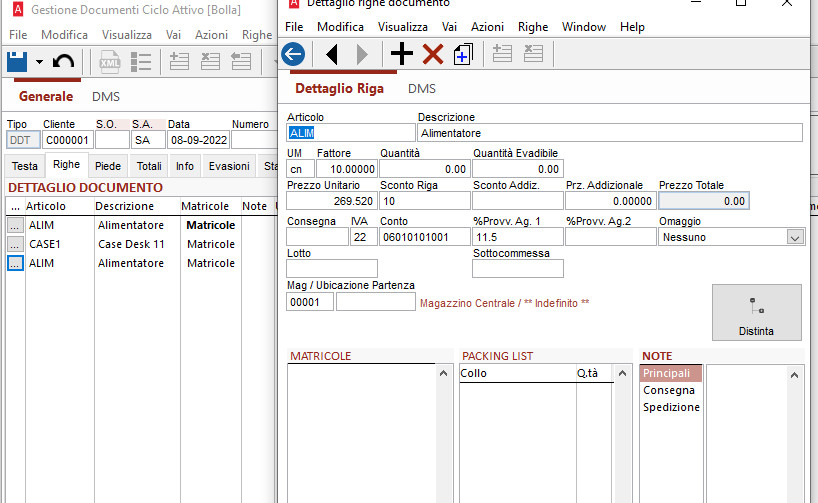Screen dimensions: 818x503
Task: Go to previous row with black left arrow
Action: point(332,54)
